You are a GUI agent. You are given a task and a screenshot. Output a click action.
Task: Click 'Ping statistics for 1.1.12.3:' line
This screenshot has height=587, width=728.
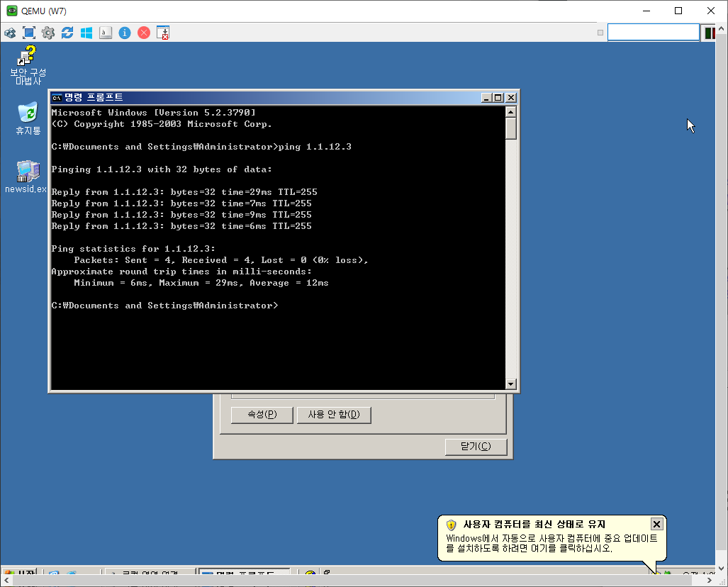tap(133, 249)
